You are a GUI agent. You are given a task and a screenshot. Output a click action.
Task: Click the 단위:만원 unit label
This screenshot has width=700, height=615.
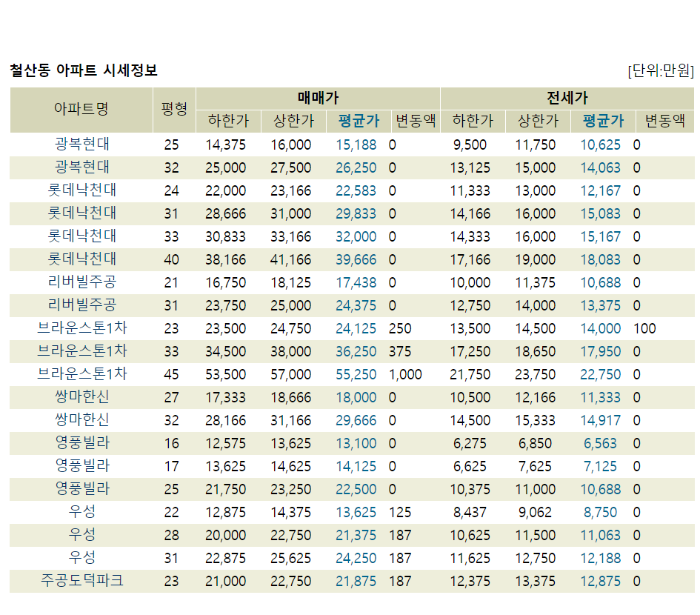(661, 70)
